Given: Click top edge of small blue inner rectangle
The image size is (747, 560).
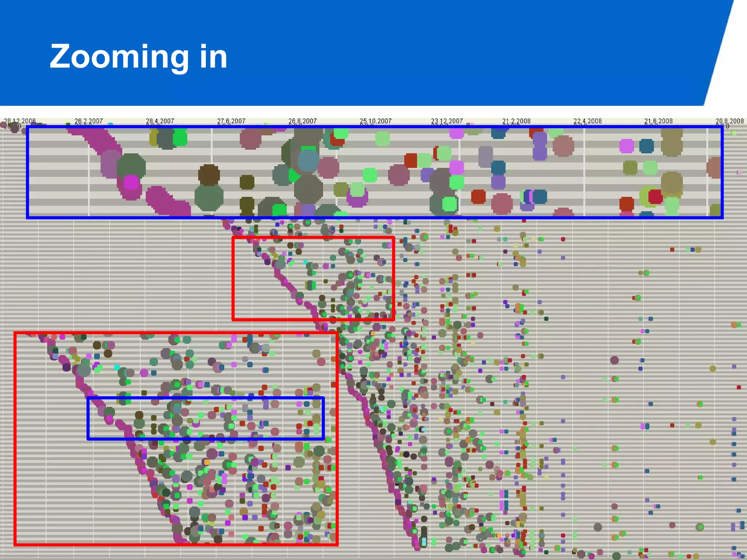Looking at the screenshot, I should pos(205,398).
